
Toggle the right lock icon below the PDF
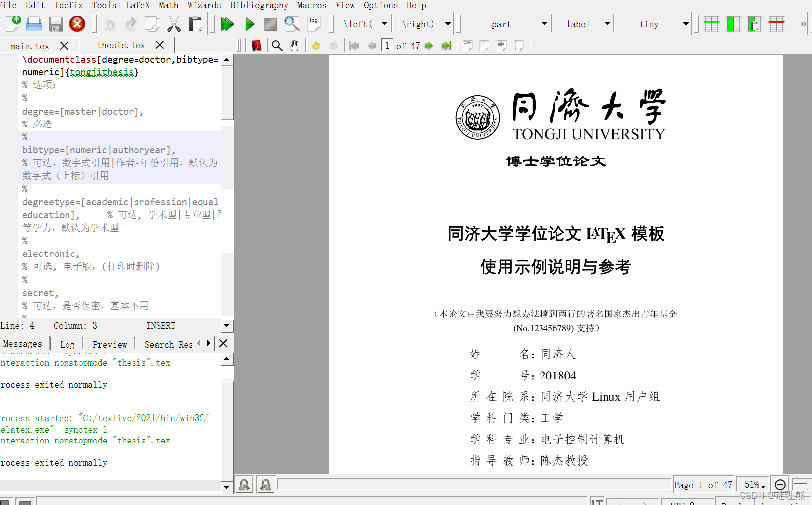coord(265,485)
